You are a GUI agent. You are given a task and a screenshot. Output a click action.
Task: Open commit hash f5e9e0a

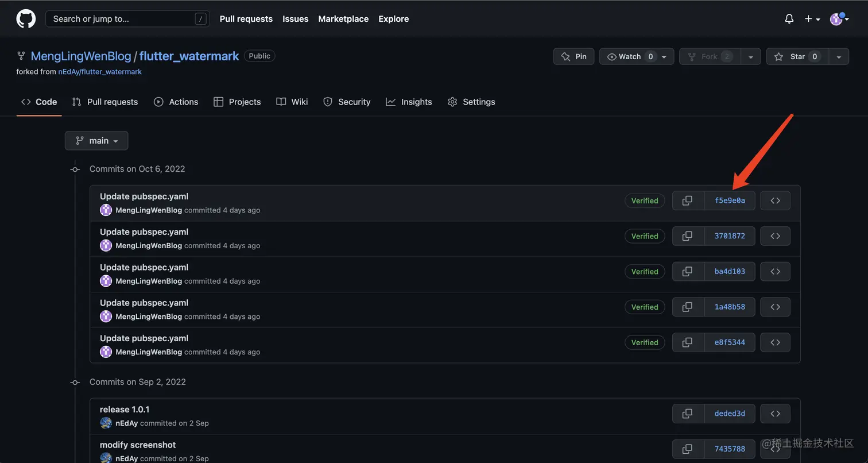click(x=730, y=200)
